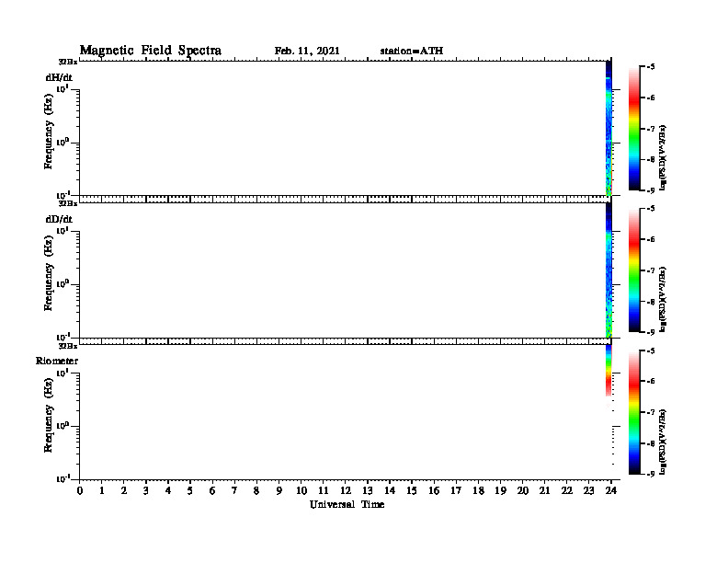
Task: Click the "Riometer" panel label
Action: 57,361
